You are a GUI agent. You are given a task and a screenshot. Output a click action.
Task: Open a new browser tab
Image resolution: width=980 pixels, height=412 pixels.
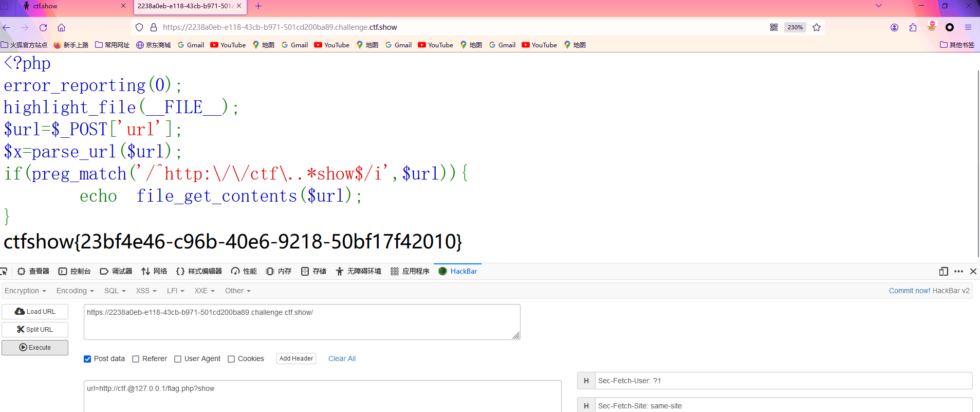pos(258,6)
